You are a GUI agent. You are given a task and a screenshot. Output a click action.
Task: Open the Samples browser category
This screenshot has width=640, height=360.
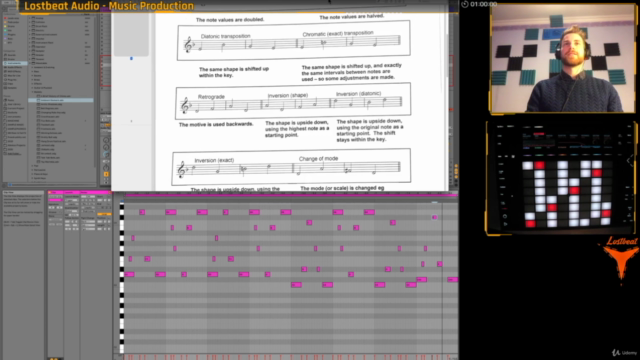click(12, 88)
